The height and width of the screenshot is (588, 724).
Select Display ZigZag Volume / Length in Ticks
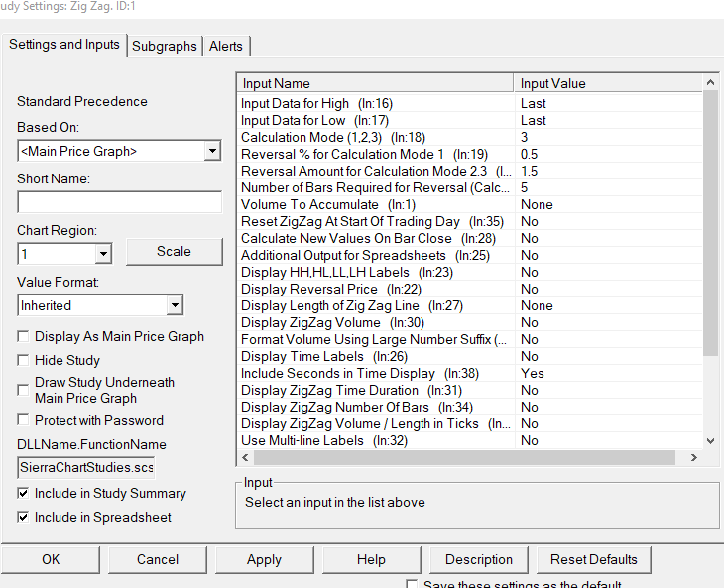470,423
